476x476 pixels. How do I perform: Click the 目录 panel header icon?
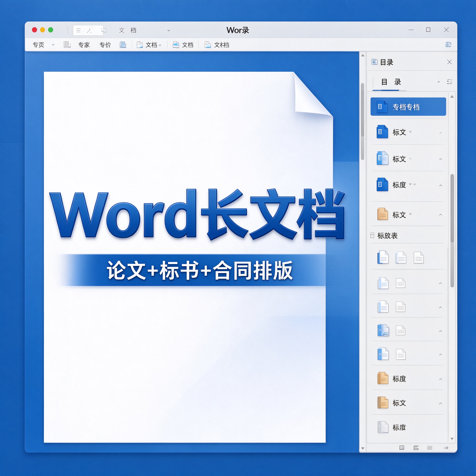(x=374, y=62)
